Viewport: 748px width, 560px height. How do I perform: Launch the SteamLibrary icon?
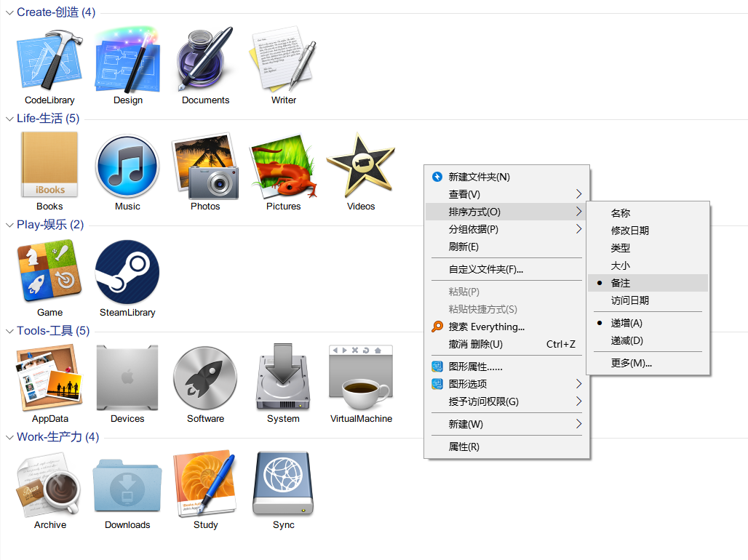(x=127, y=273)
